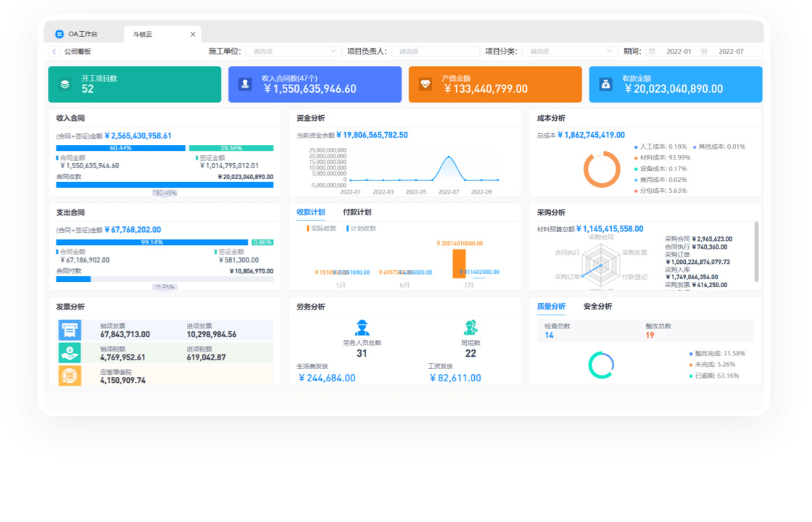Switch to the 安全分析 tab
Image resolution: width=812 pixels, height=522 pixels.
(x=597, y=307)
